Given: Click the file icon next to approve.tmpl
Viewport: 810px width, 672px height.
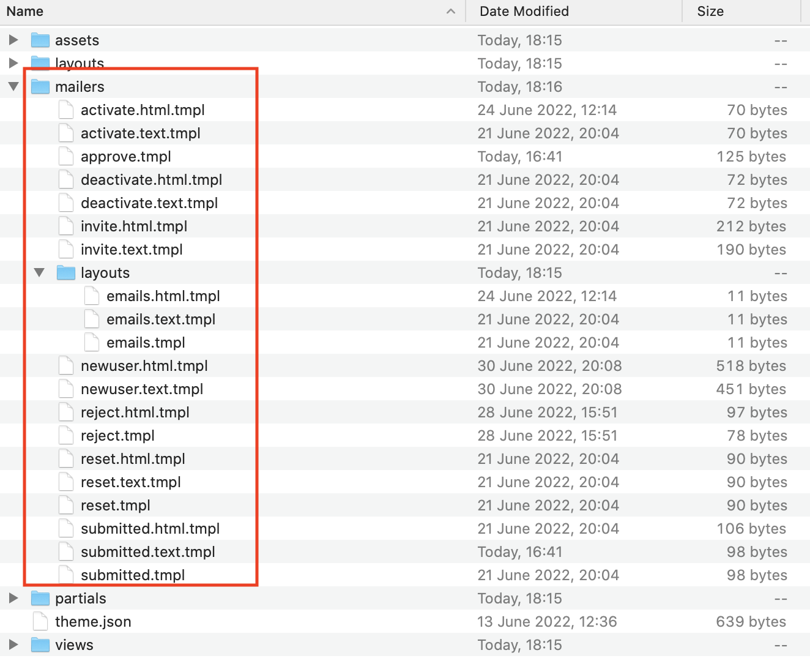Looking at the screenshot, I should tap(65, 156).
